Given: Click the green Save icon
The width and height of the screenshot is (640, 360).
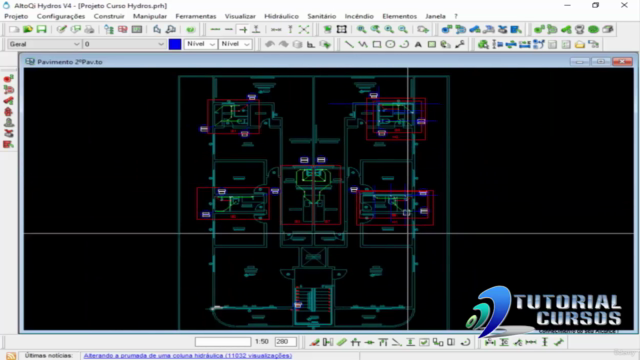Looking at the screenshot, I should coord(42,29).
